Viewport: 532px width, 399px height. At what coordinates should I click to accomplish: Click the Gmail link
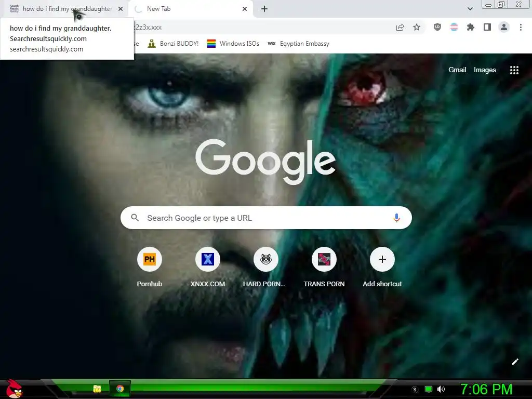pos(457,70)
